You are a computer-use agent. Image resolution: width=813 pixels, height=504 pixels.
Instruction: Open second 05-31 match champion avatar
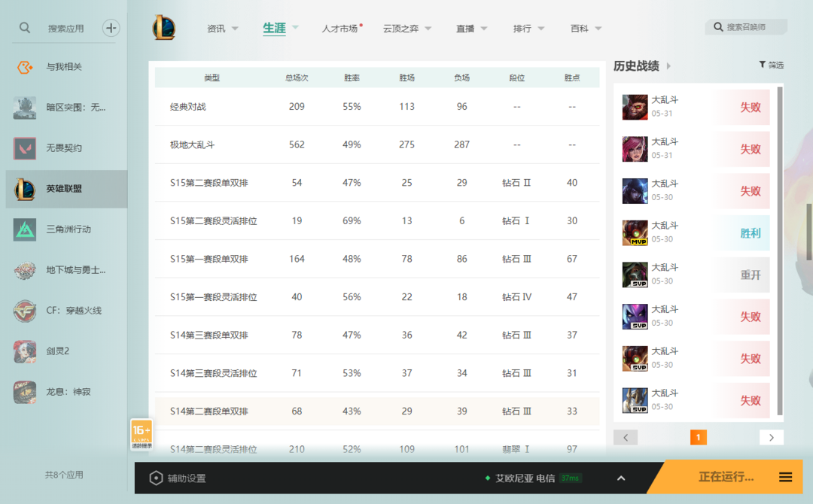pos(635,149)
